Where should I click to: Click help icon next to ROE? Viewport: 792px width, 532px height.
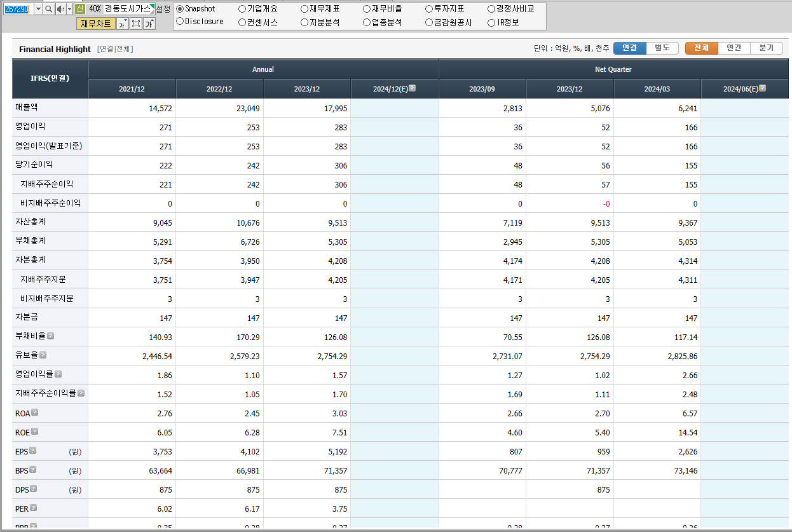pos(35,432)
